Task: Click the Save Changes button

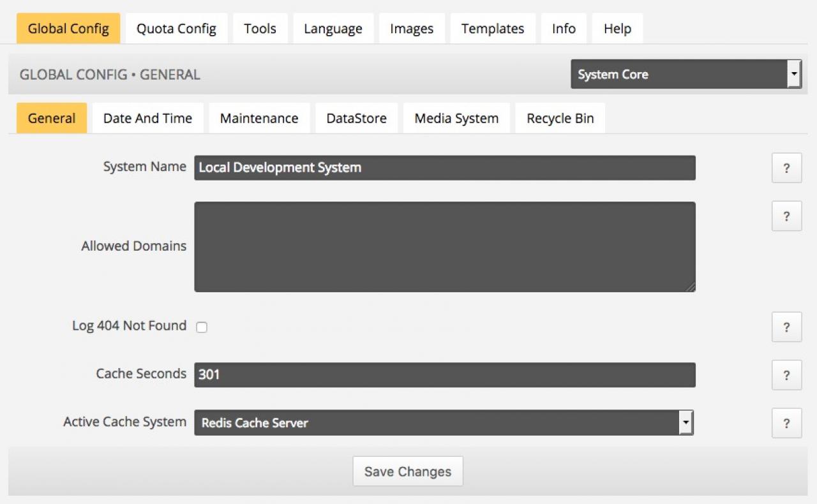Action: (407, 471)
